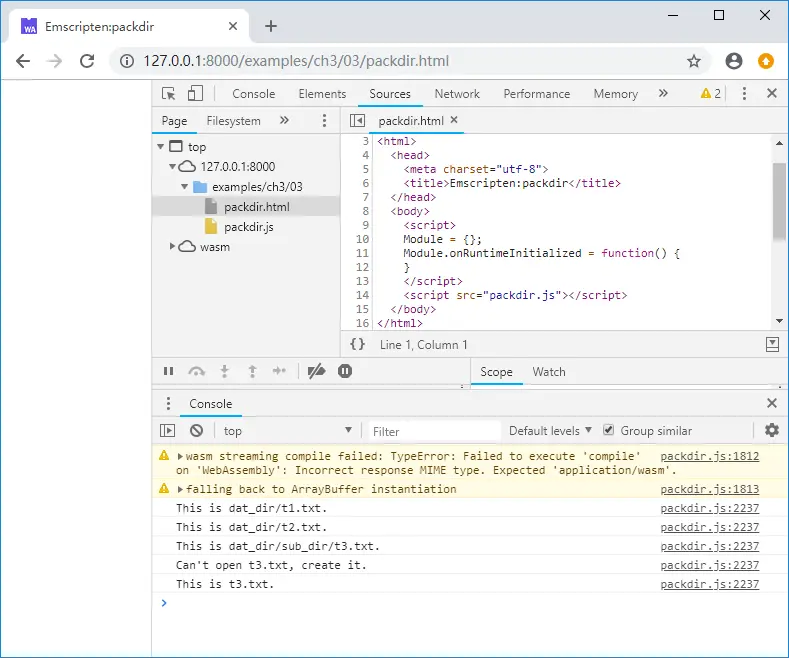Image resolution: width=789 pixels, height=658 pixels.
Task: Open source link for 'This is dat_dir/t1.txt.'
Action: [x=709, y=508]
